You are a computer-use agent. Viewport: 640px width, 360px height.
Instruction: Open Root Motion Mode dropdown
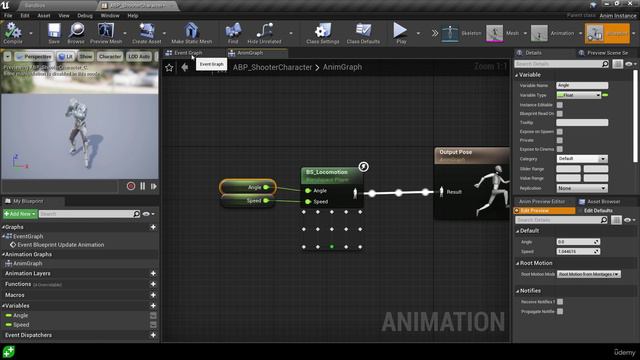[x=589, y=274]
